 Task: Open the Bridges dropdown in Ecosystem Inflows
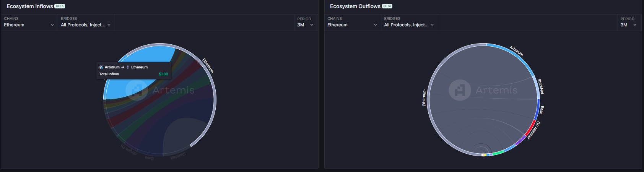(x=86, y=22)
